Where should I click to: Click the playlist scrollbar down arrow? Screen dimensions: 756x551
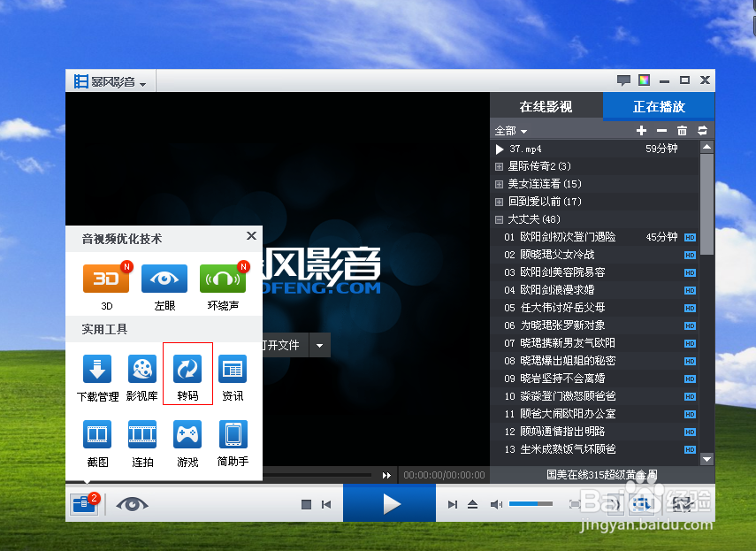706,459
